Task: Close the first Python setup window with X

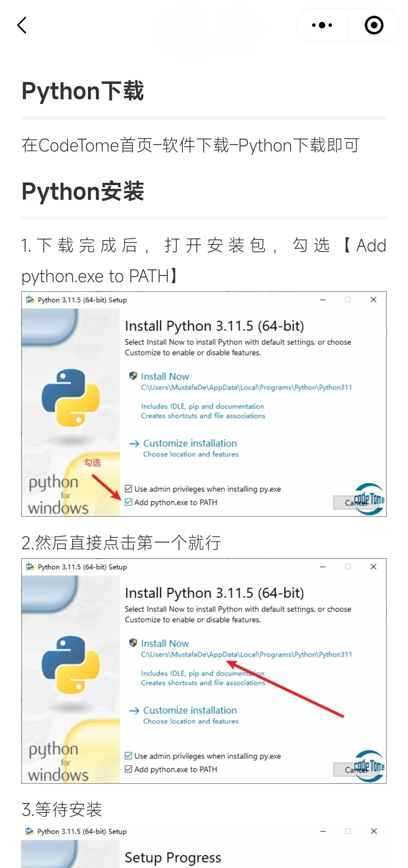Action: coord(373,300)
